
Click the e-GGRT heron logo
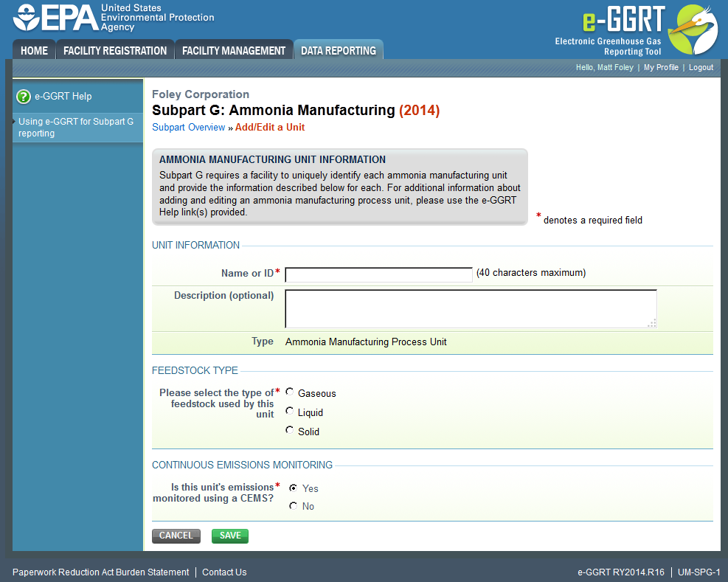coord(693,30)
